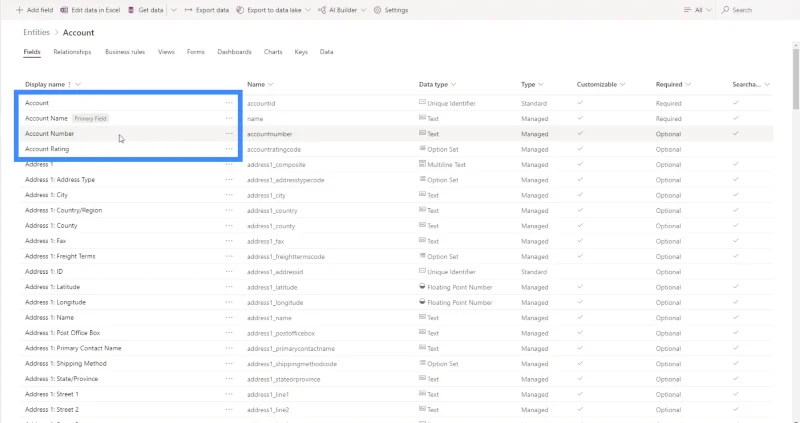
Task: Switch to the Forms tab
Action: (195, 52)
